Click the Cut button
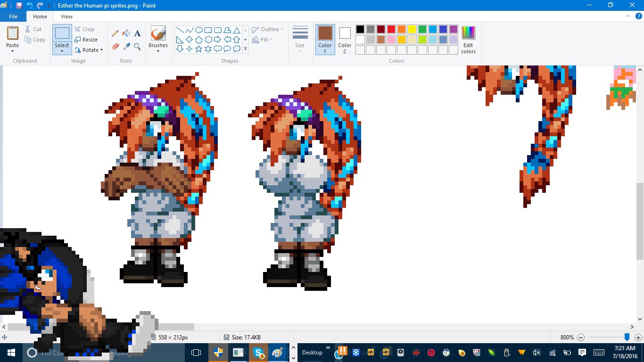 (x=33, y=29)
